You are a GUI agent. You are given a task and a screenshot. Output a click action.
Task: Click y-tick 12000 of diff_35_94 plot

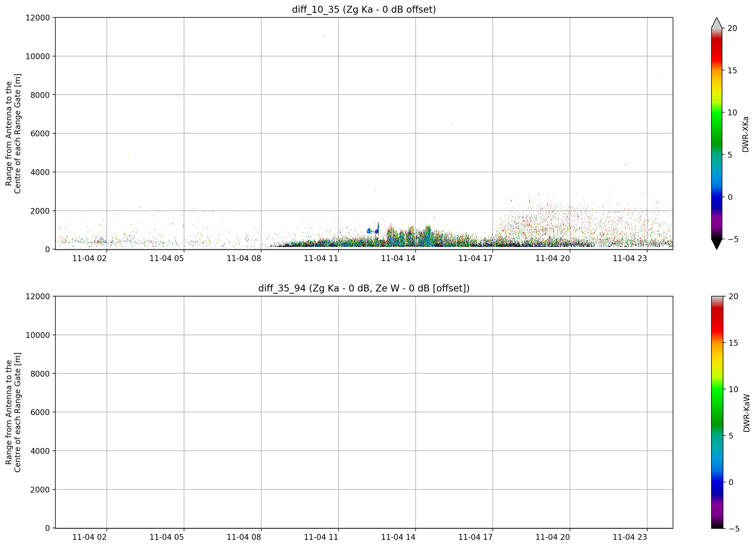[x=38, y=296]
